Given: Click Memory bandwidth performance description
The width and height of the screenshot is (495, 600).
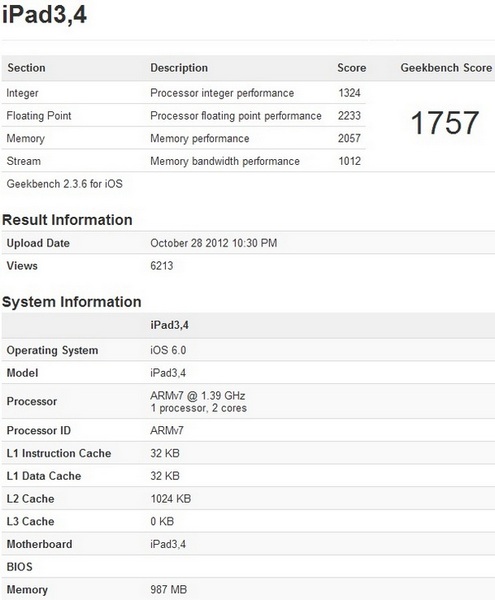Looking at the screenshot, I should (x=225, y=161).
